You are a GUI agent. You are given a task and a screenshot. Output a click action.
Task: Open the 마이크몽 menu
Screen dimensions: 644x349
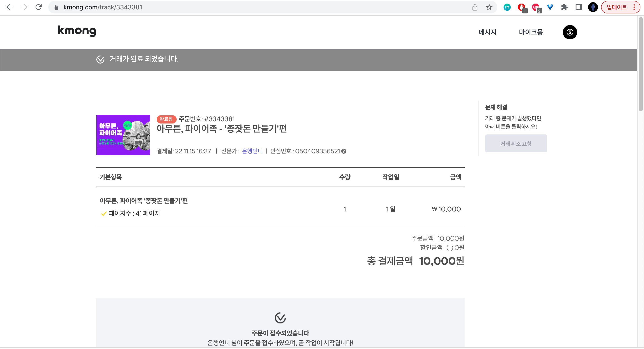(531, 32)
